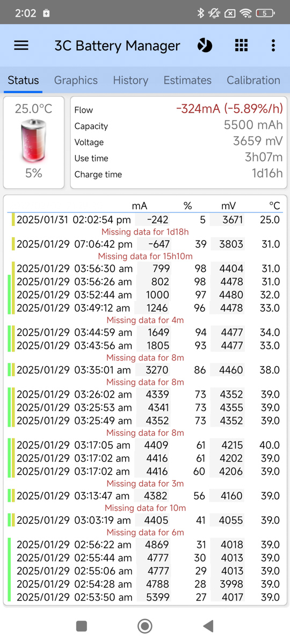
Task: Select the 03:56:26 am log row
Action: pyautogui.click(x=145, y=282)
